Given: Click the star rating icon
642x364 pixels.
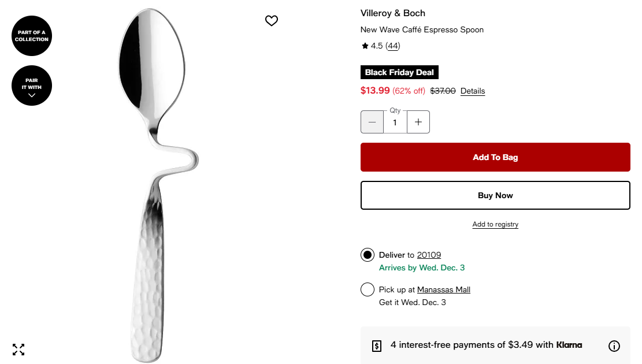Looking at the screenshot, I should [365, 46].
